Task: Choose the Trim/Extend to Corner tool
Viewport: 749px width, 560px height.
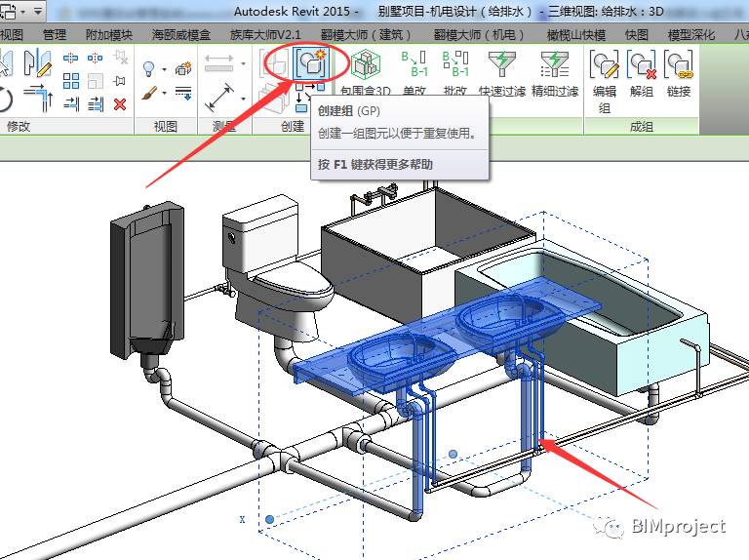Action: (38, 98)
